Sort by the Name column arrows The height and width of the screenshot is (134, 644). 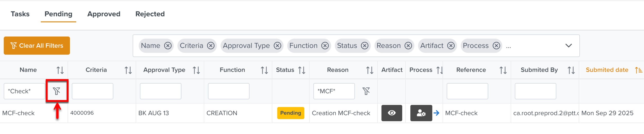click(60, 70)
